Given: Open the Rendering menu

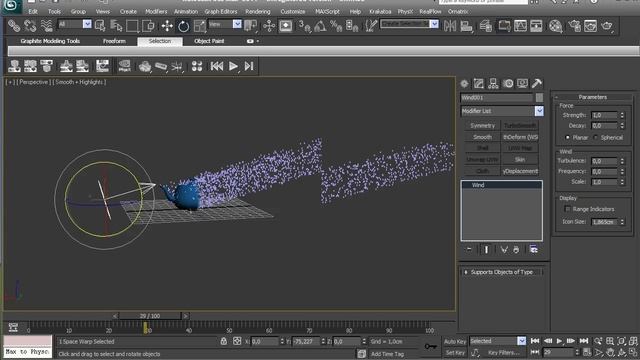Looking at the screenshot, I should click(258, 11).
